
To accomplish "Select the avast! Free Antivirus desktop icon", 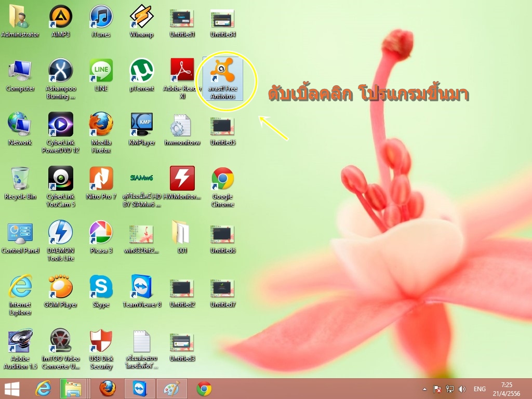I will point(222,79).
